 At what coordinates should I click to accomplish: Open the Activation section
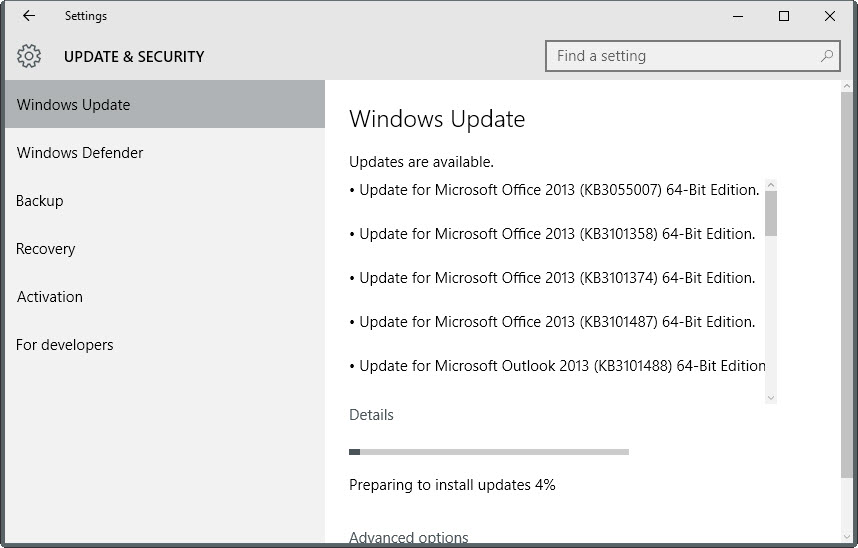click(x=165, y=297)
